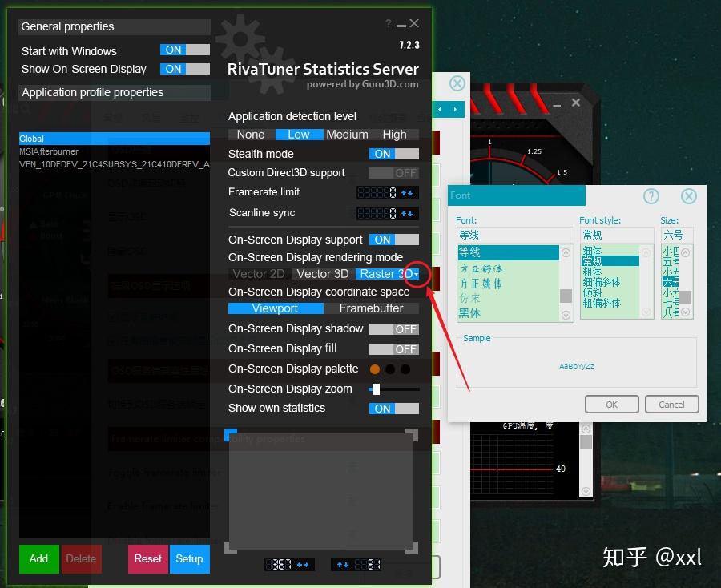This screenshot has height=588, width=721.
Task: Click the top-left OSD preview corner marker
Action: [x=231, y=434]
